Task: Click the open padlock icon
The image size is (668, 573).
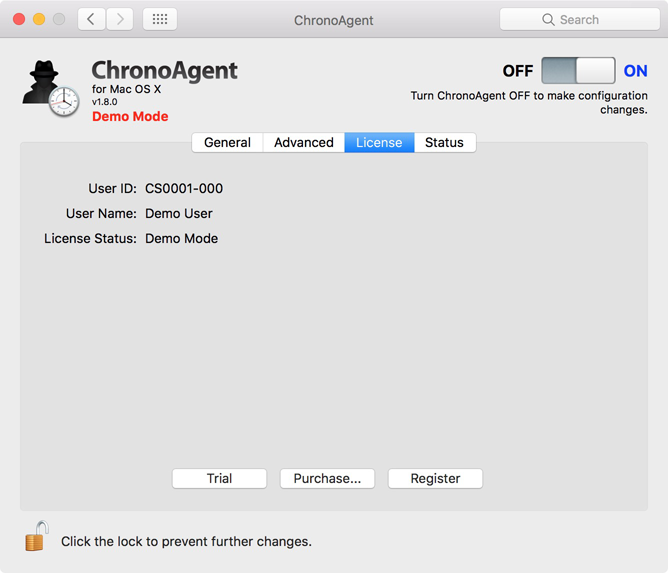Action: tap(37, 536)
